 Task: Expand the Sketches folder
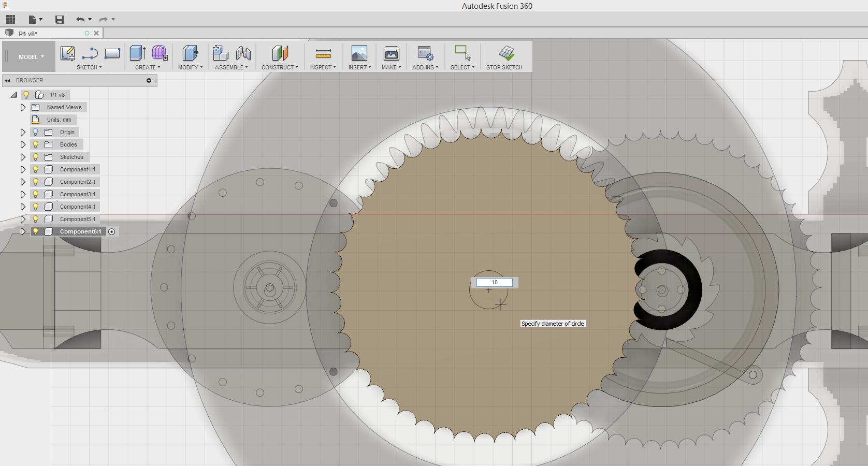tap(23, 157)
